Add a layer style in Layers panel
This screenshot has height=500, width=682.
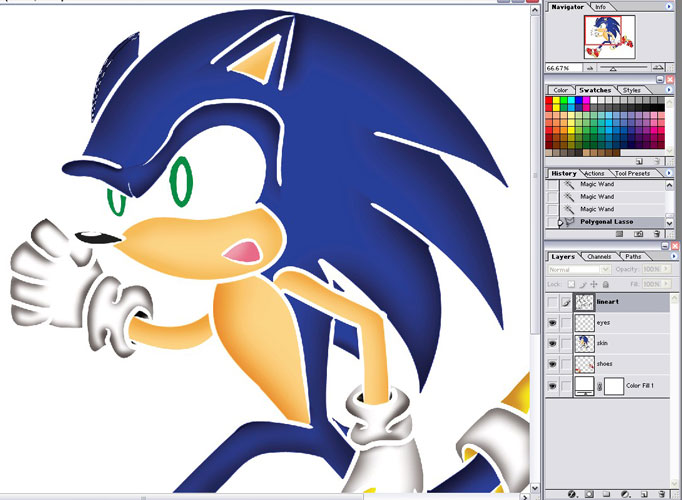[572, 494]
